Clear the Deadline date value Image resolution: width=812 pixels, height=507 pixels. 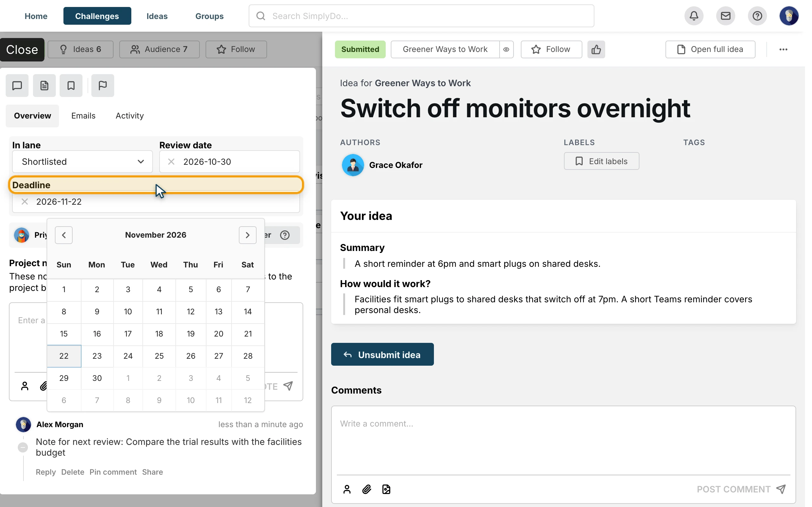24,202
